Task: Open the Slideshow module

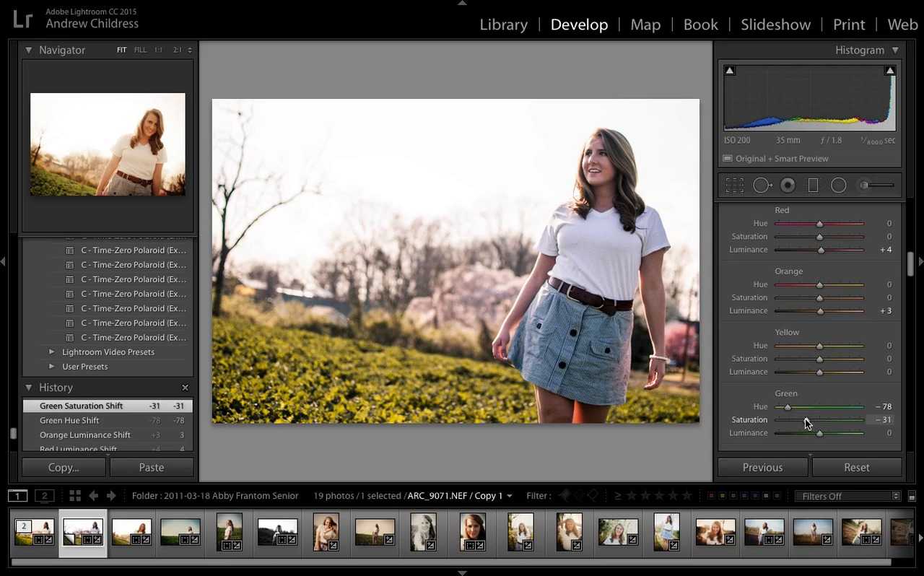Action: pos(775,25)
